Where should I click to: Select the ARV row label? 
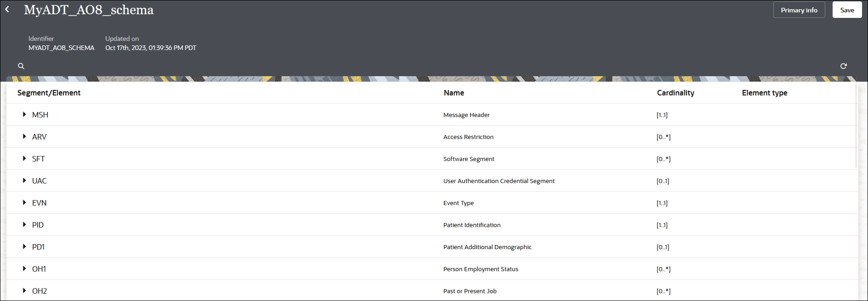pos(39,137)
